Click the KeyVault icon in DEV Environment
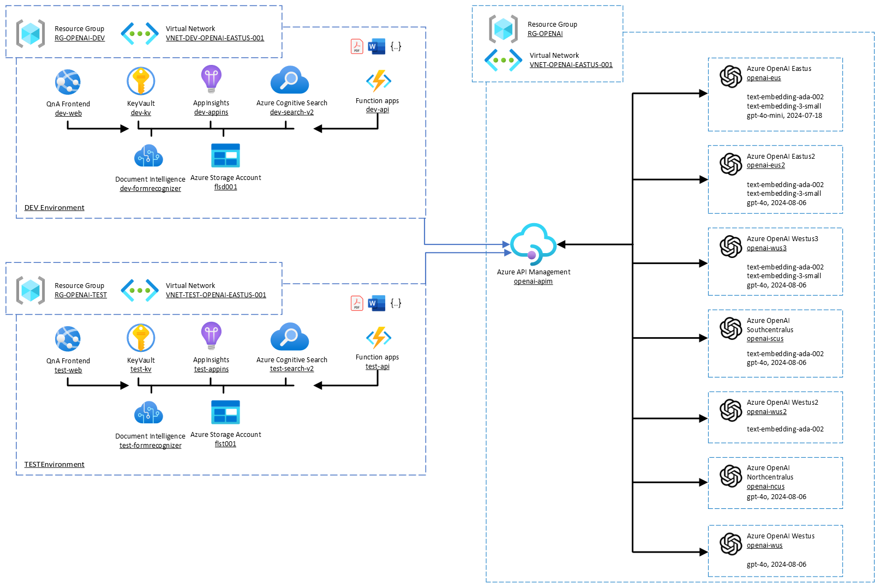The image size is (880, 588). [141, 80]
